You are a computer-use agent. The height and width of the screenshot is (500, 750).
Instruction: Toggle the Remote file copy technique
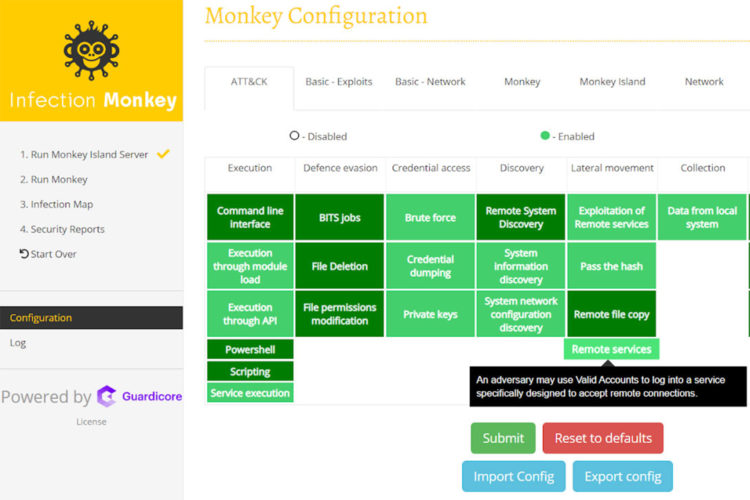[x=611, y=314]
